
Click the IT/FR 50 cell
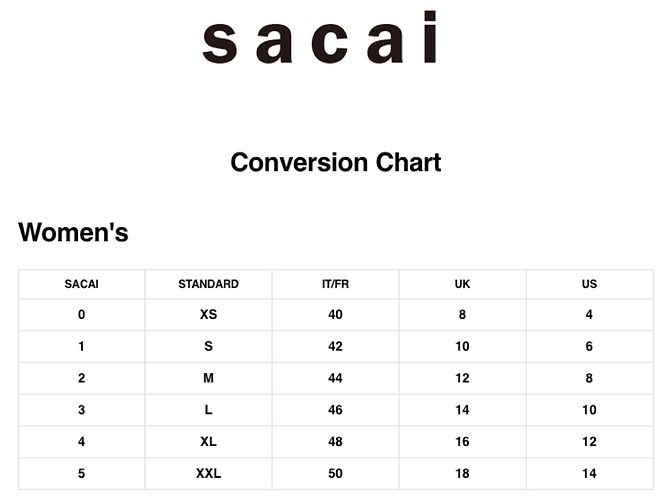(x=335, y=474)
